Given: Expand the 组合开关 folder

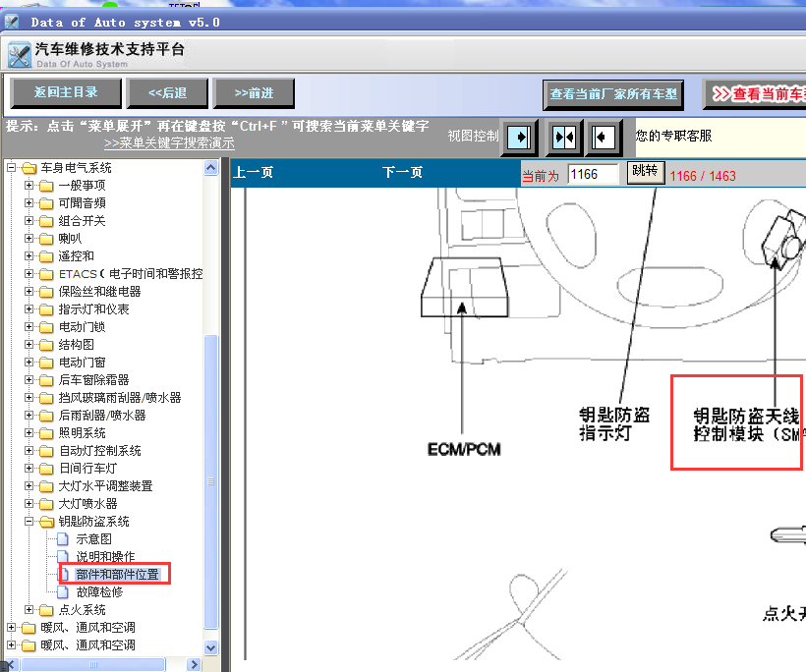Looking at the screenshot, I should tap(29, 220).
